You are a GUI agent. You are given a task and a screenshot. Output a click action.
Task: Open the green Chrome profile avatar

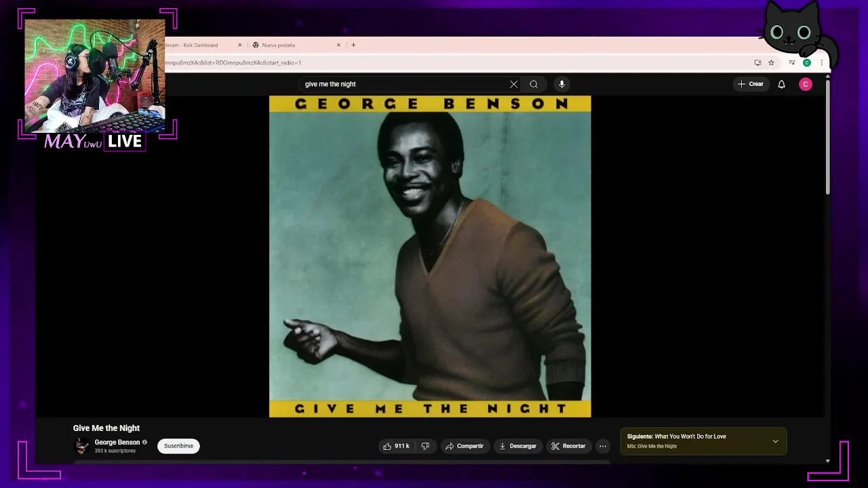click(x=806, y=62)
